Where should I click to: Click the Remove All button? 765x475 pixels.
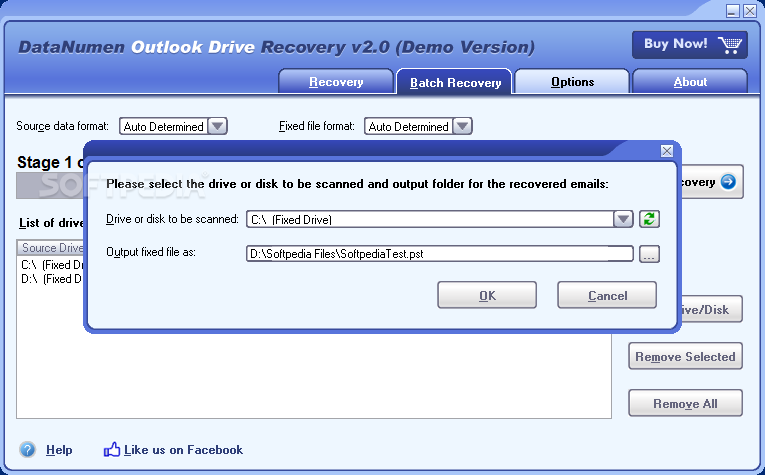pos(685,403)
